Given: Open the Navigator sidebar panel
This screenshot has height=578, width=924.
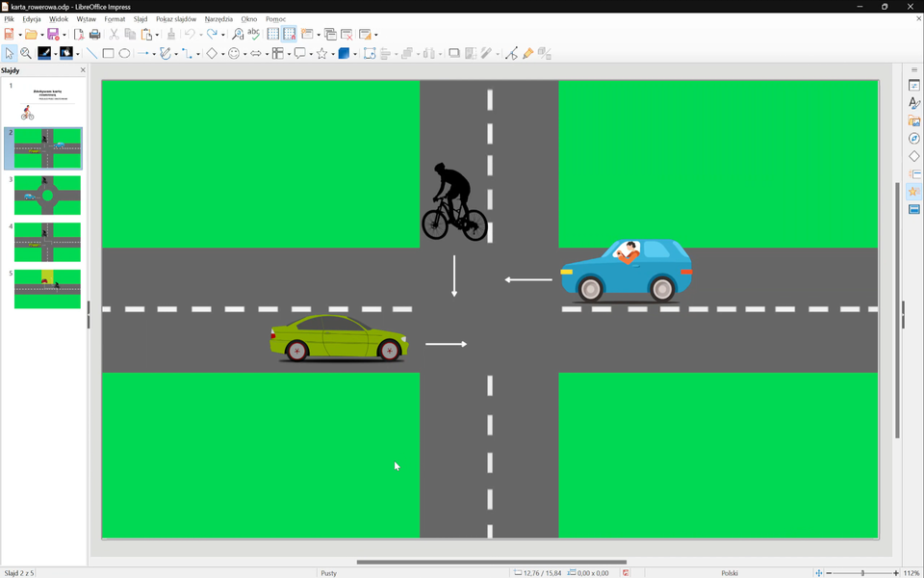Looking at the screenshot, I should [914, 139].
